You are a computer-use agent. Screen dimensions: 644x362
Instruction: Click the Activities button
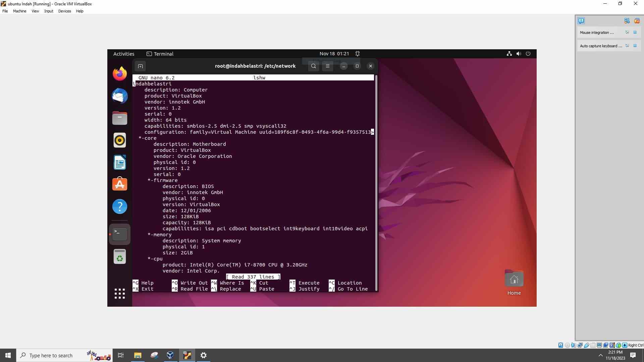pyautogui.click(x=124, y=54)
